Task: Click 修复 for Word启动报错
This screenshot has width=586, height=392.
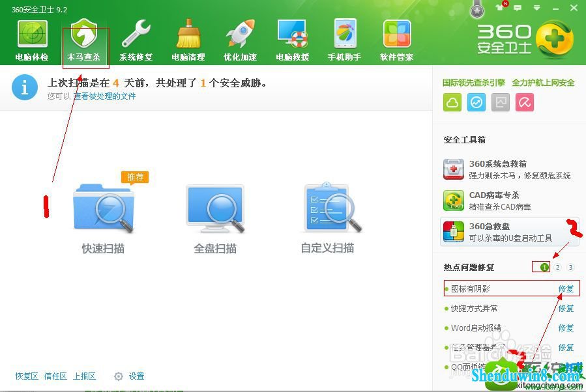Action: (566, 328)
